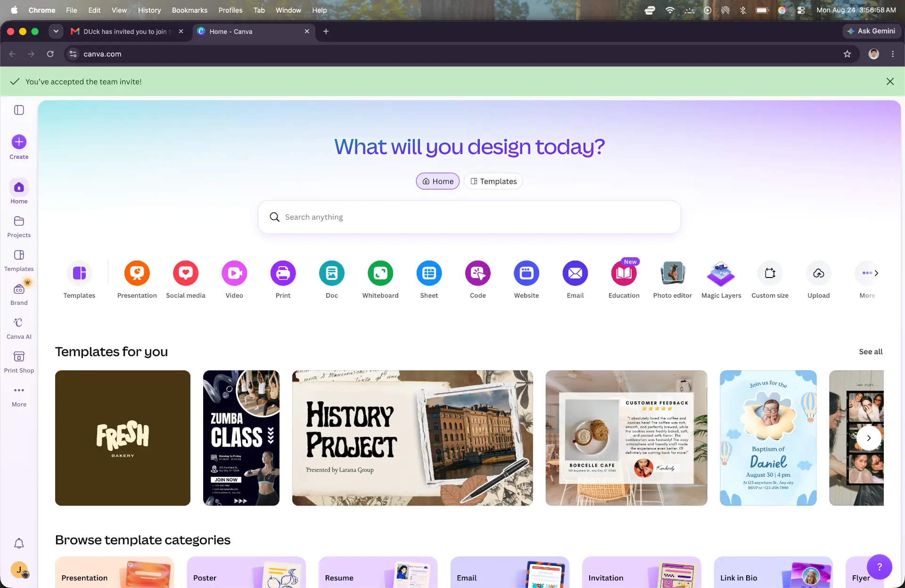The height and width of the screenshot is (588, 905).
Task: Open the Zumba Class template
Action: tap(241, 438)
